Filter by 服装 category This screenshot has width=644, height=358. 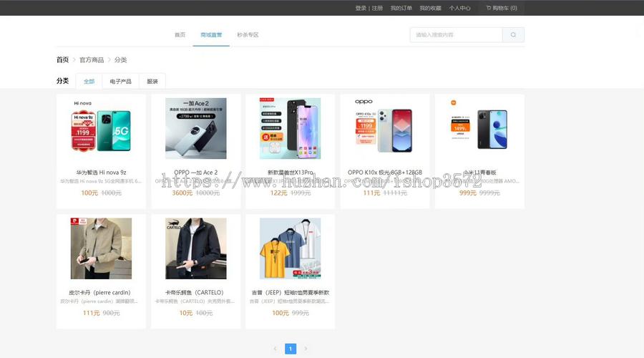pyautogui.click(x=152, y=82)
